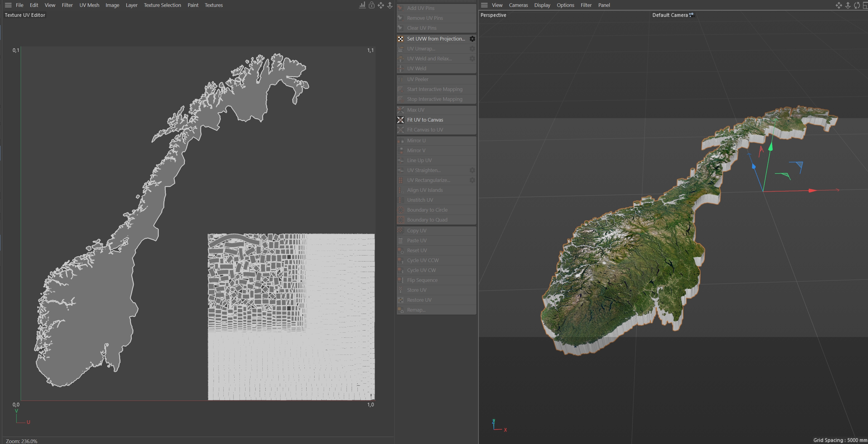
Task: Toggle the viewport layout maximize icon
Action: (x=865, y=5)
